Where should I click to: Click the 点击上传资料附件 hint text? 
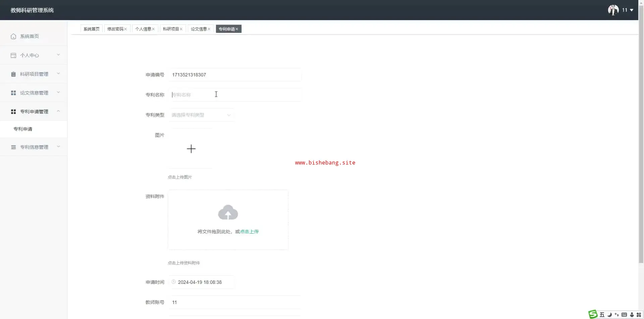pos(184,263)
